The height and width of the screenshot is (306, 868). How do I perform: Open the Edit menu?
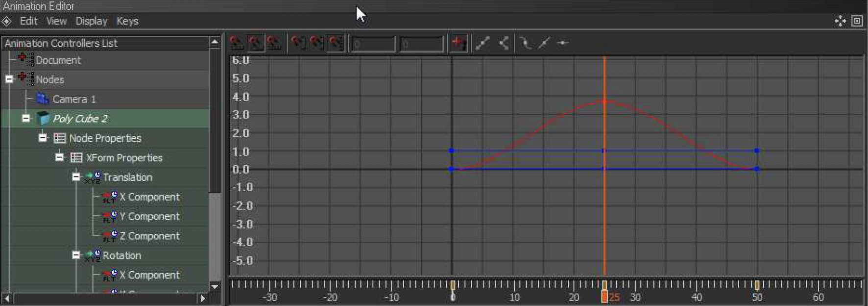[x=28, y=21]
